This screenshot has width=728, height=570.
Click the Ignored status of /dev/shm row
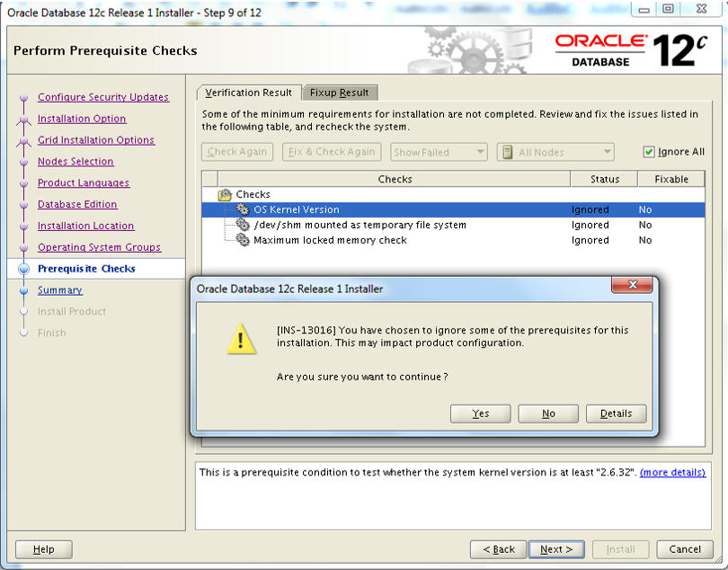tap(590, 225)
